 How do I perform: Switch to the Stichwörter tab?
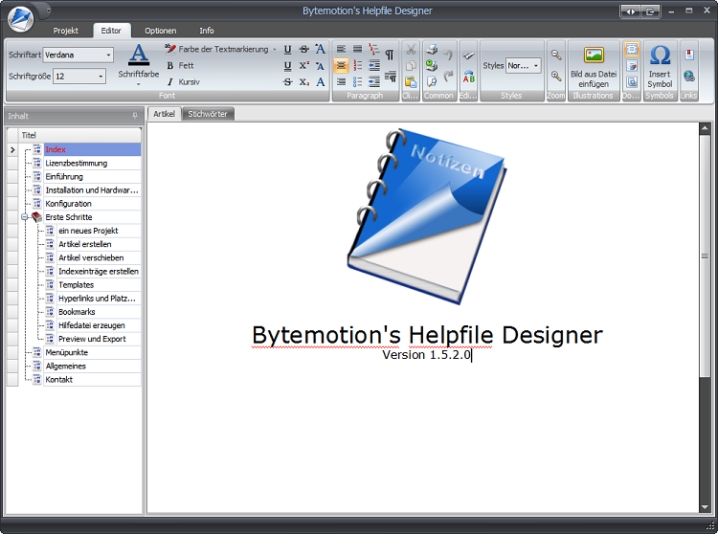[x=208, y=114]
